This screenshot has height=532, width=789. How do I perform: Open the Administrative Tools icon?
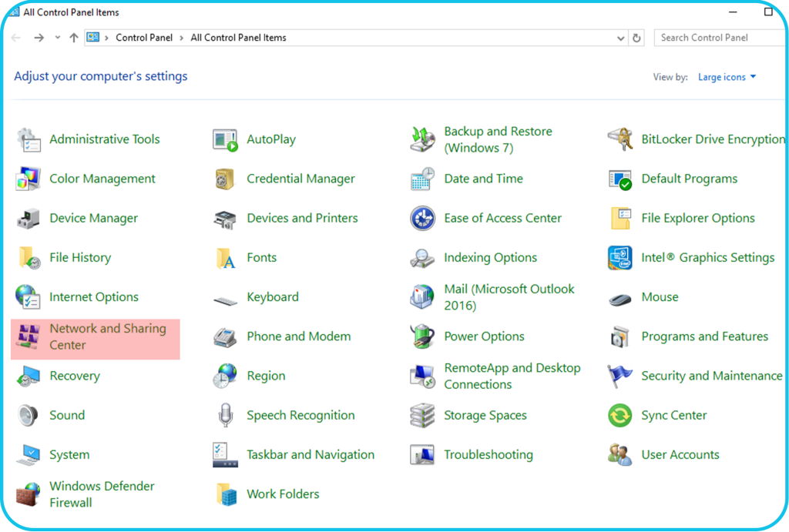29,139
